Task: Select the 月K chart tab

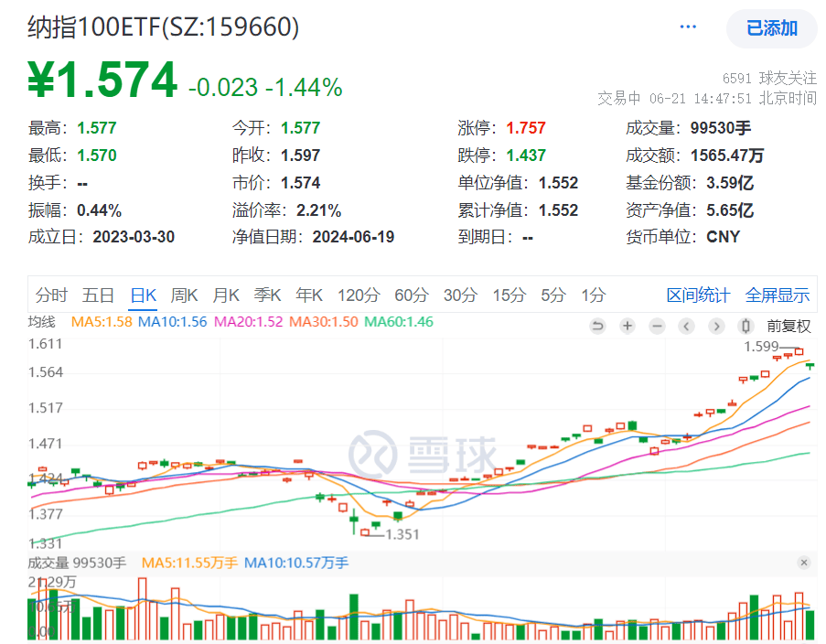Action: pyautogui.click(x=226, y=295)
